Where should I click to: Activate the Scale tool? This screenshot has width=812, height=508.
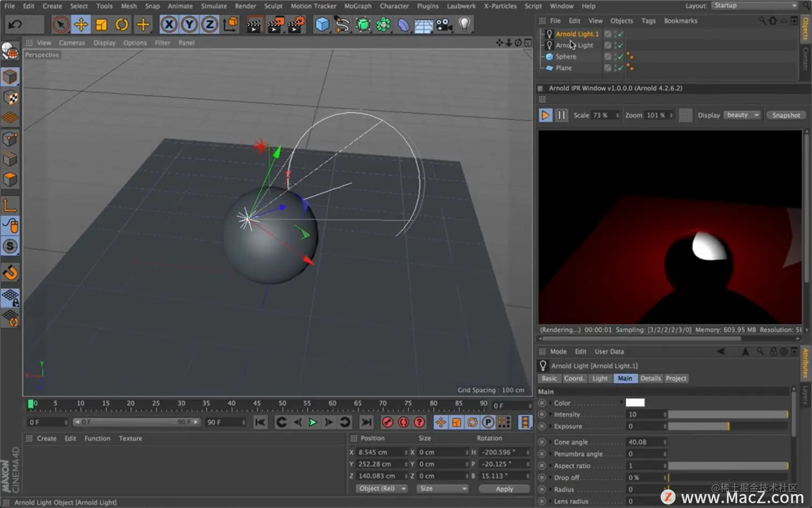[x=102, y=24]
